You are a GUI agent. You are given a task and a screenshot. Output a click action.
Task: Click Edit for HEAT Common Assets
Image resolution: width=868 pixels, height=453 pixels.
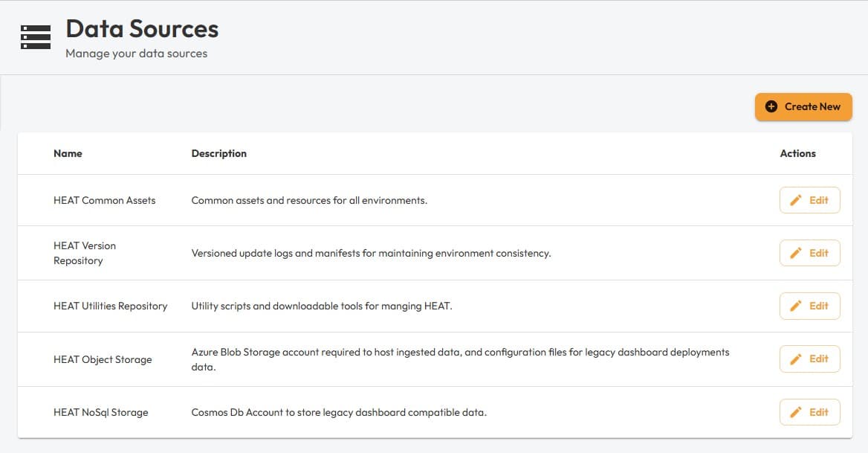[809, 199]
